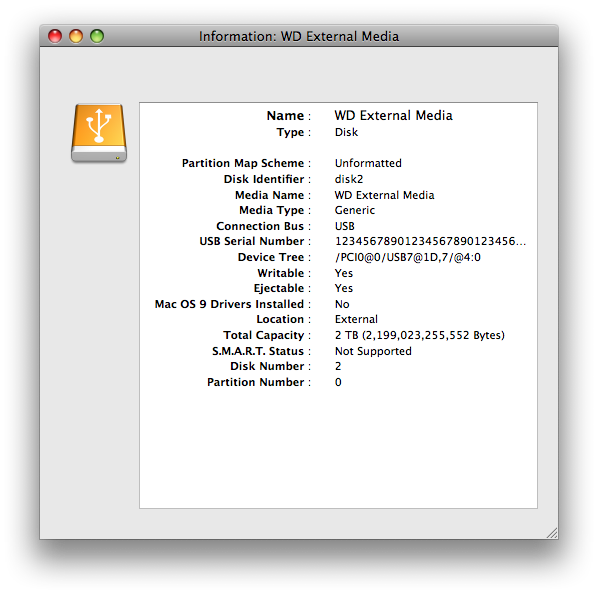The width and height of the screenshot is (598, 594).
Task: Click the Media Type value 'Generic'
Action: pos(355,210)
